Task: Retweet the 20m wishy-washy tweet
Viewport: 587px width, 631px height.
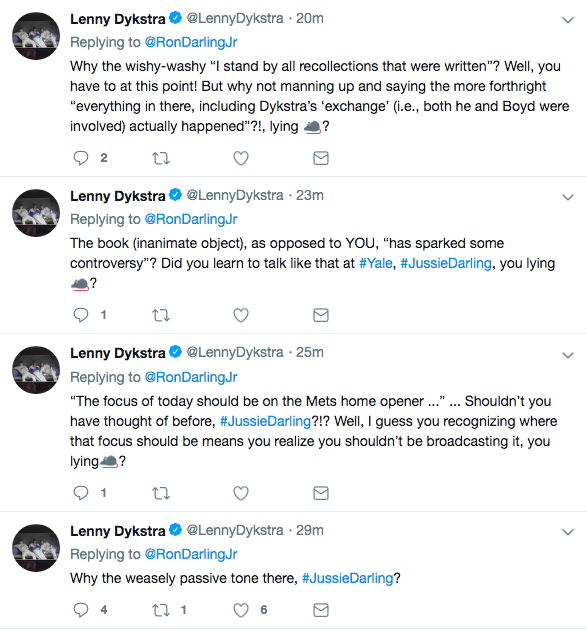Action: (x=161, y=158)
